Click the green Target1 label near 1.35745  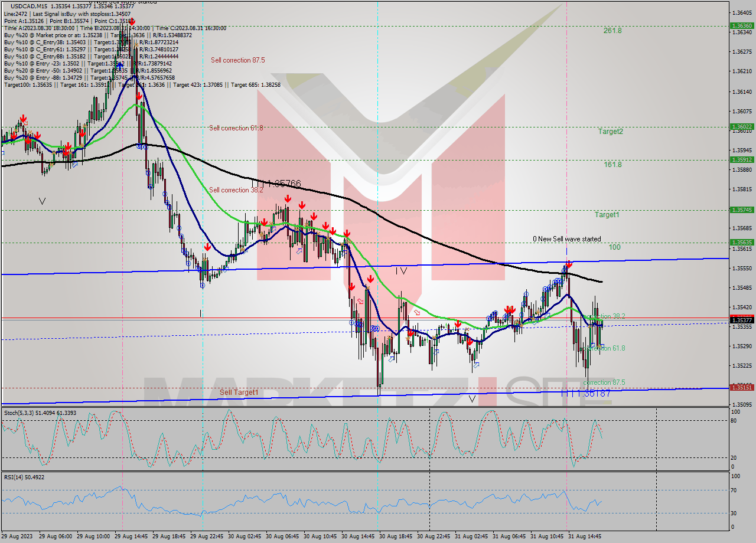(607, 215)
